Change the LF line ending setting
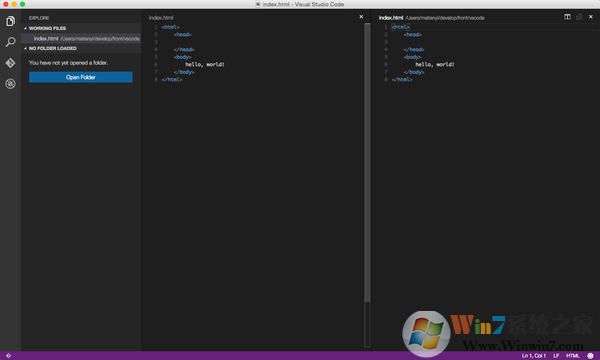Image resolution: width=600 pixels, height=360 pixels. click(x=556, y=356)
